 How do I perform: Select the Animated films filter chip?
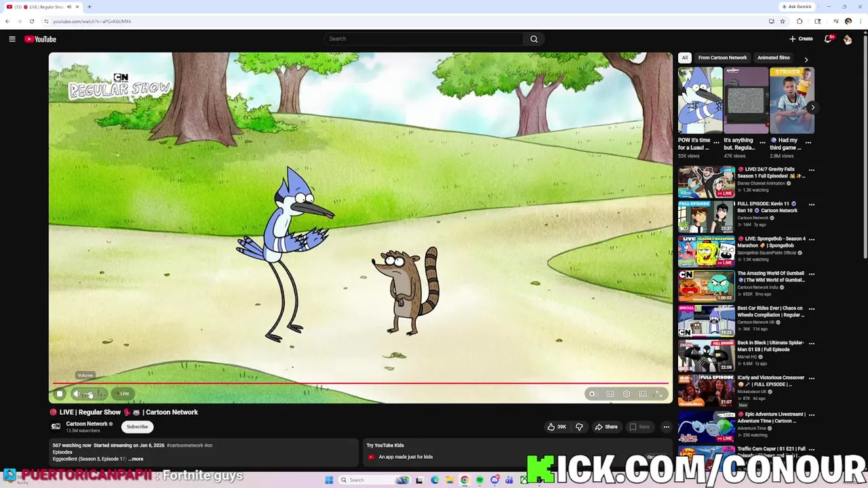(774, 58)
